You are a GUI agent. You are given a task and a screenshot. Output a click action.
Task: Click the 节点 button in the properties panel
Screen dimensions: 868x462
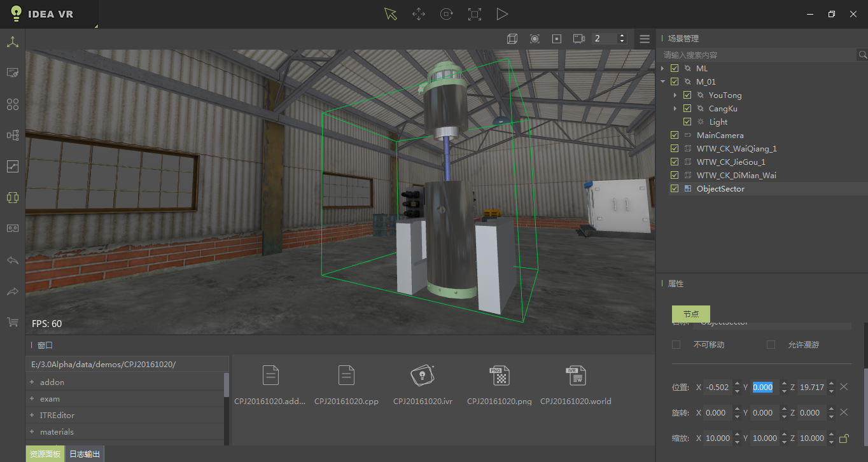690,314
